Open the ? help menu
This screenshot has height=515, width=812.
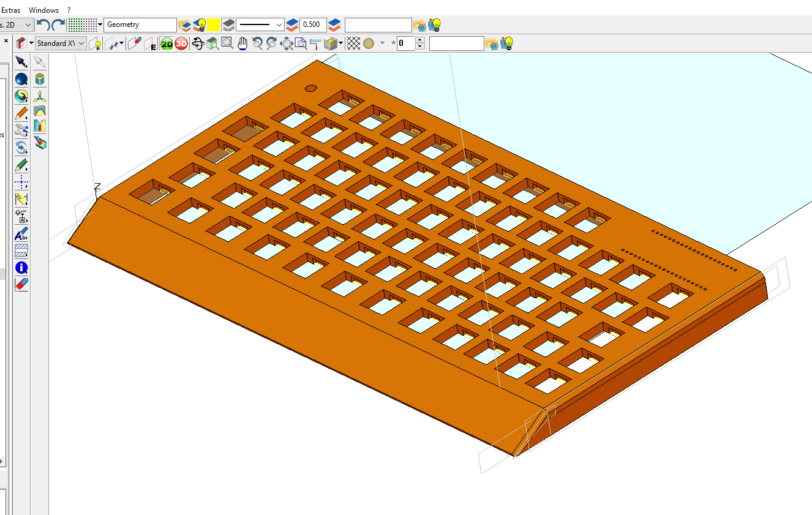pos(69,10)
